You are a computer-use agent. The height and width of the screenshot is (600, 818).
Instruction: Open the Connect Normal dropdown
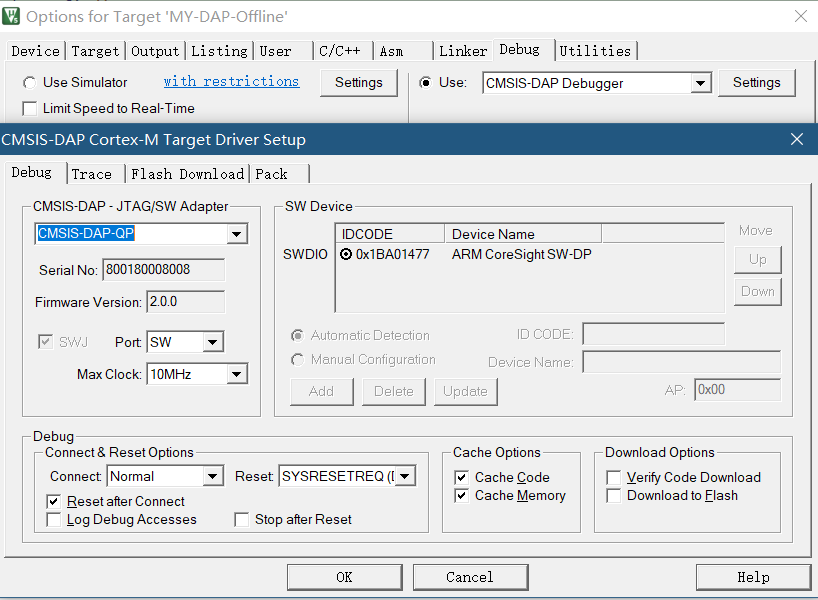pyautogui.click(x=212, y=477)
